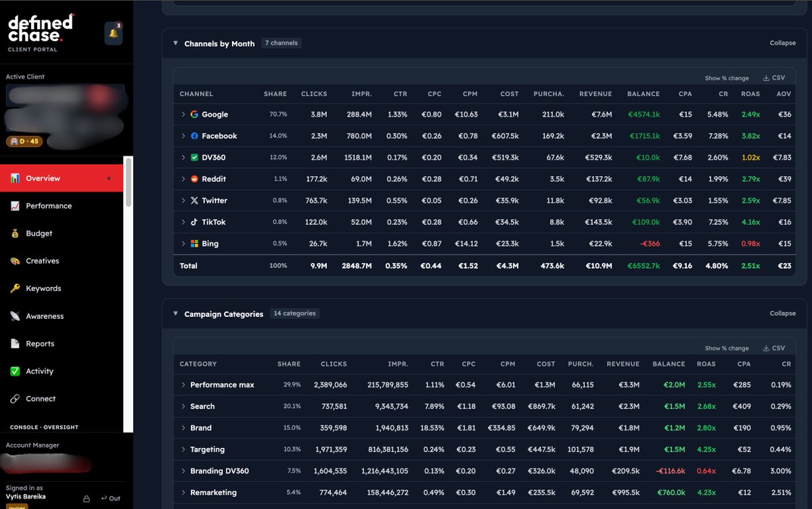Click the Connect link icon
Image resolution: width=812 pixels, height=509 pixels.
(x=15, y=399)
